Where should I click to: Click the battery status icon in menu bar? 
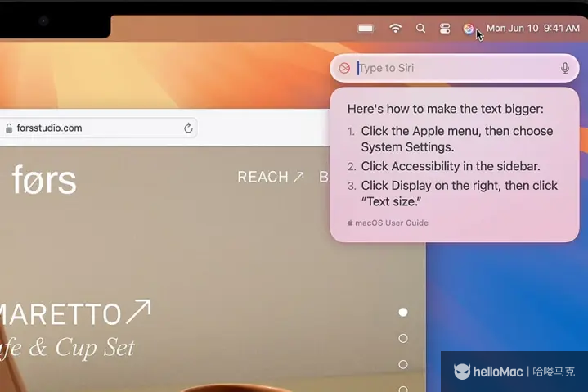pos(366,29)
